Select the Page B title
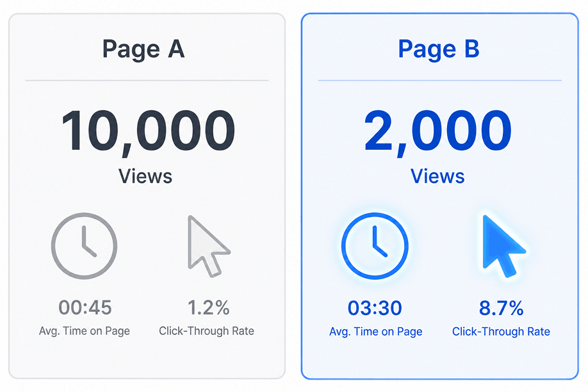This screenshot has width=588, height=392. click(439, 49)
